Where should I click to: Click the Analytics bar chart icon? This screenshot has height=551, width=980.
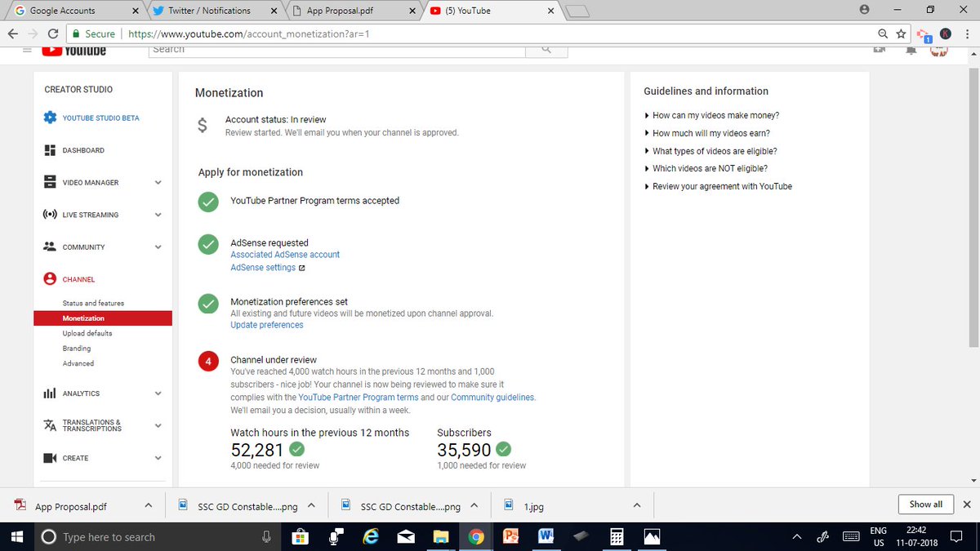[50, 393]
